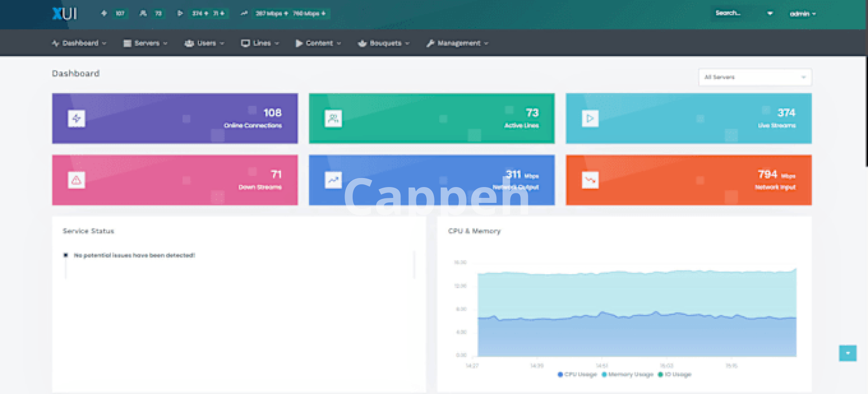Image resolution: width=868 pixels, height=394 pixels.
Task: Click the Live Streams play icon
Action: point(590,118)
